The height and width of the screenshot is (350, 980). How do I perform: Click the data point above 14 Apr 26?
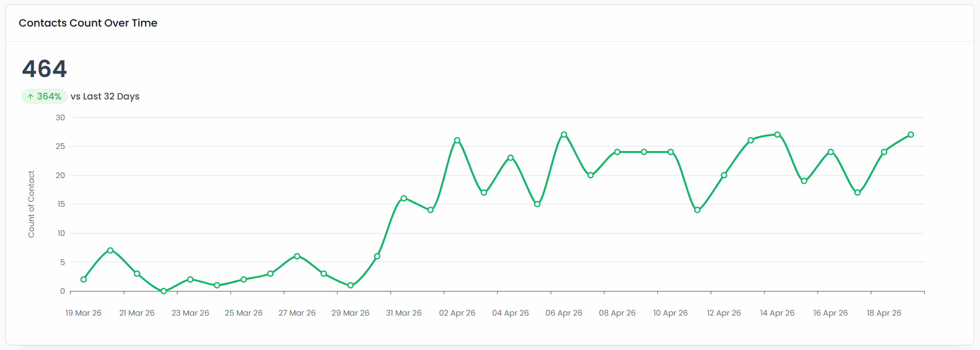pyautogui.click(x=777, y=135)
